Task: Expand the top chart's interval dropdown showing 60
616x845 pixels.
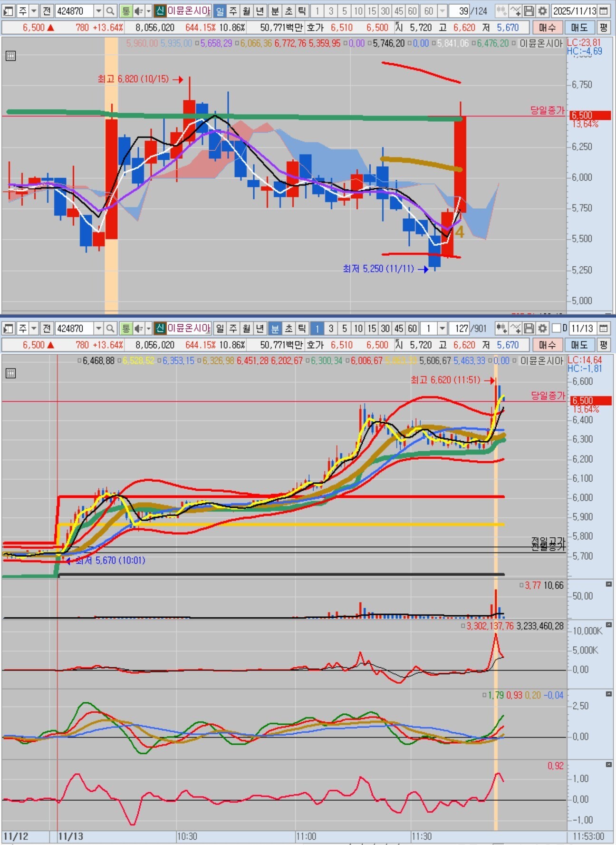Action: pos(443,11)
